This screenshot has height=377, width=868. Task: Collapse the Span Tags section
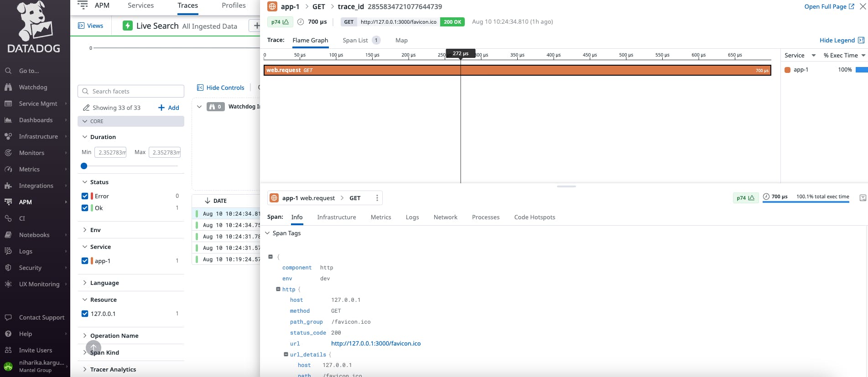tap(267, 233)
